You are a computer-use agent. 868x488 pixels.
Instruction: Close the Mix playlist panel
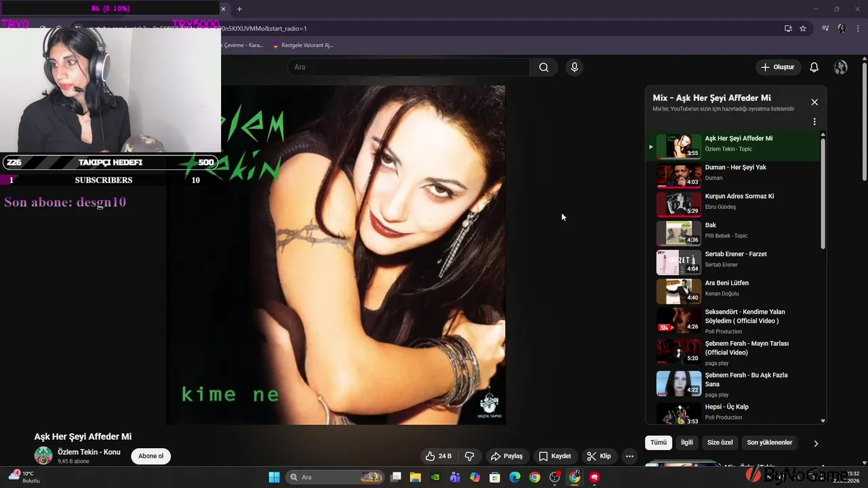click(x=814, y=102)
